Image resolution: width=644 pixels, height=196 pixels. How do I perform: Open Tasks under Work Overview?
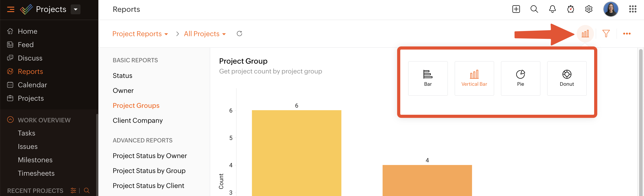coord(27,133)
